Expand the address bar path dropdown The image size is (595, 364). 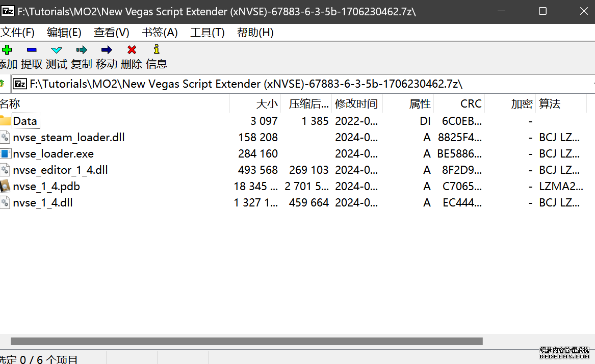pos(593,84)
